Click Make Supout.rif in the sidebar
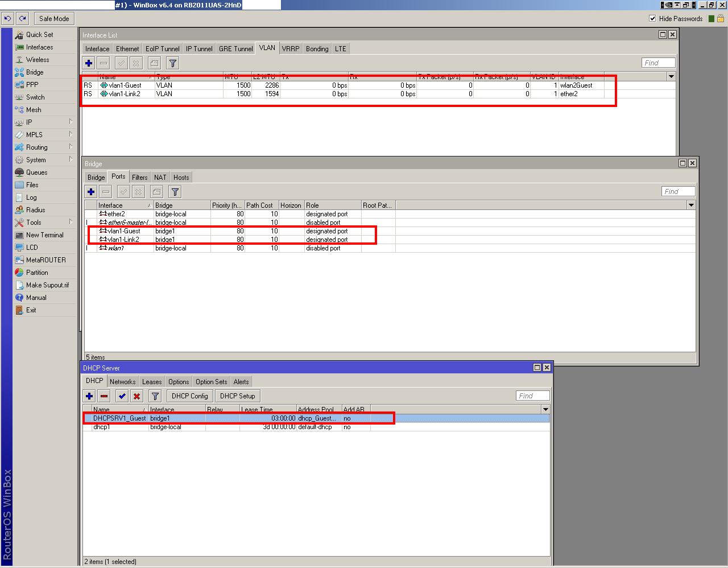Image resolution: width=728 pixels, height=568 pixels. (47, 285)
